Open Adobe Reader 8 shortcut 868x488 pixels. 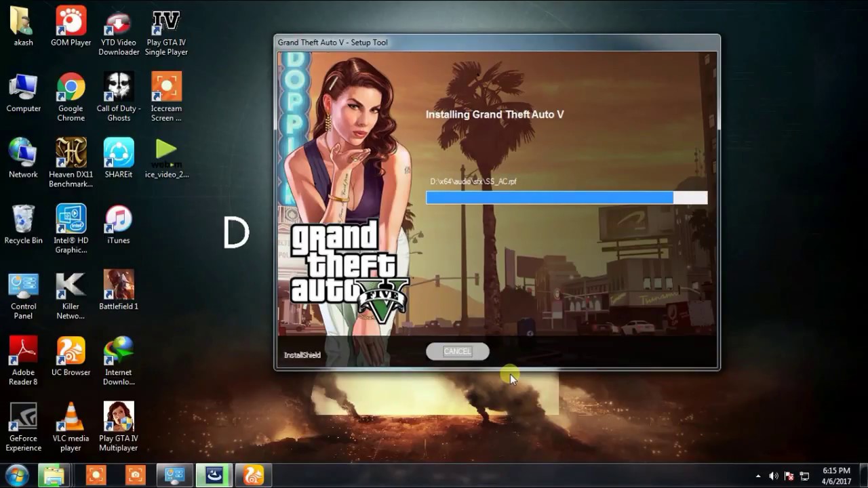tap(23, 361)
